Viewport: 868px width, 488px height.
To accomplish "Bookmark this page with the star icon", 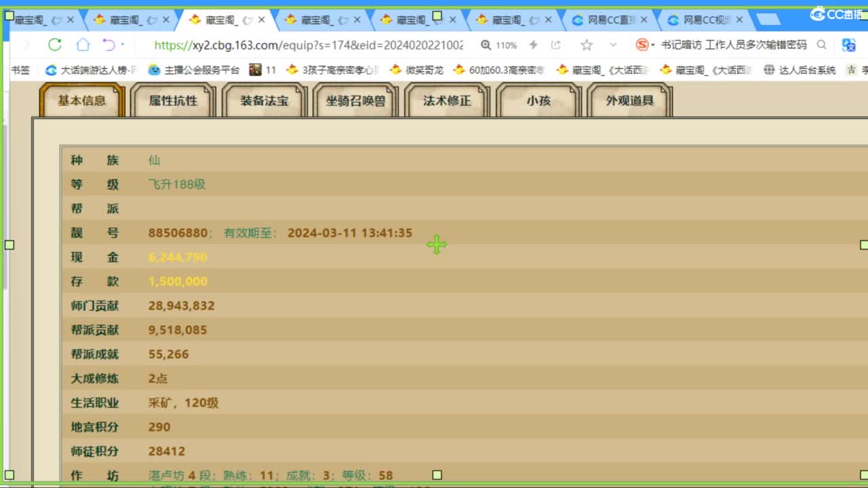I will pos(587,45).
